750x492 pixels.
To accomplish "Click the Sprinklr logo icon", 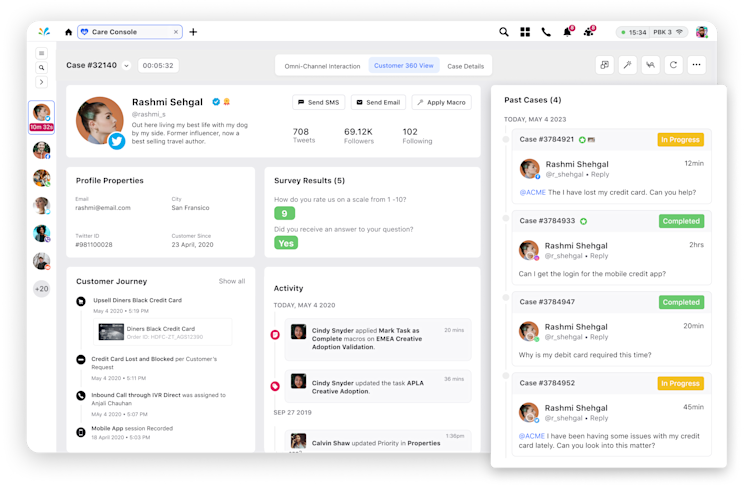I will pos(44,32).
